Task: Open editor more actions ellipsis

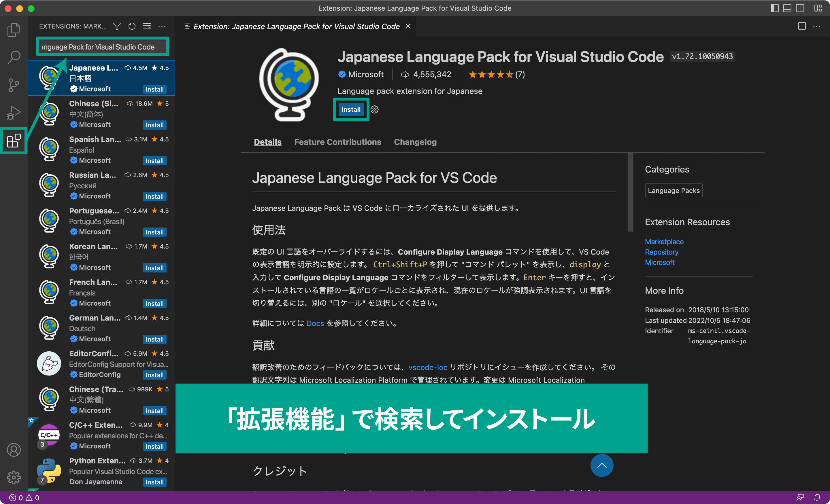Action: coord(817,26)
